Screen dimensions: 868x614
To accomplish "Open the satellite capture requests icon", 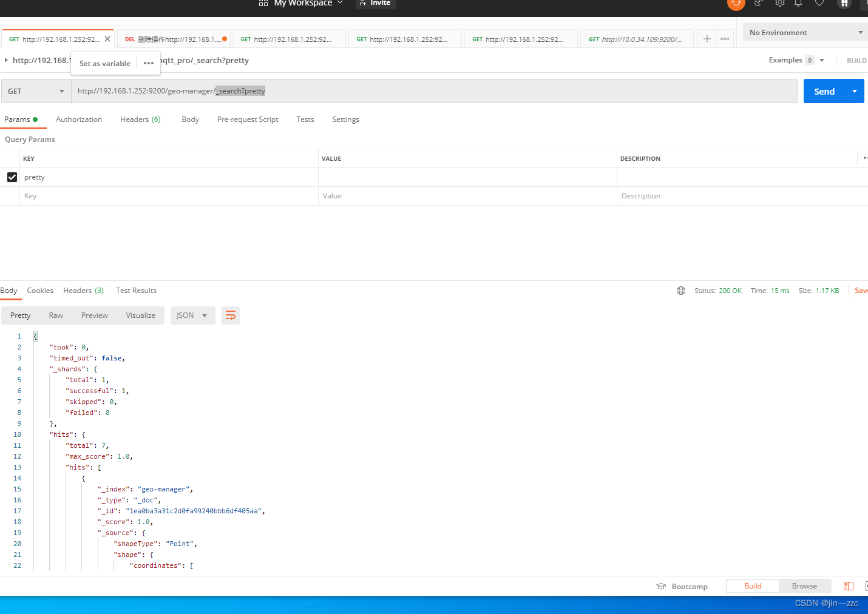I will 759,3.
